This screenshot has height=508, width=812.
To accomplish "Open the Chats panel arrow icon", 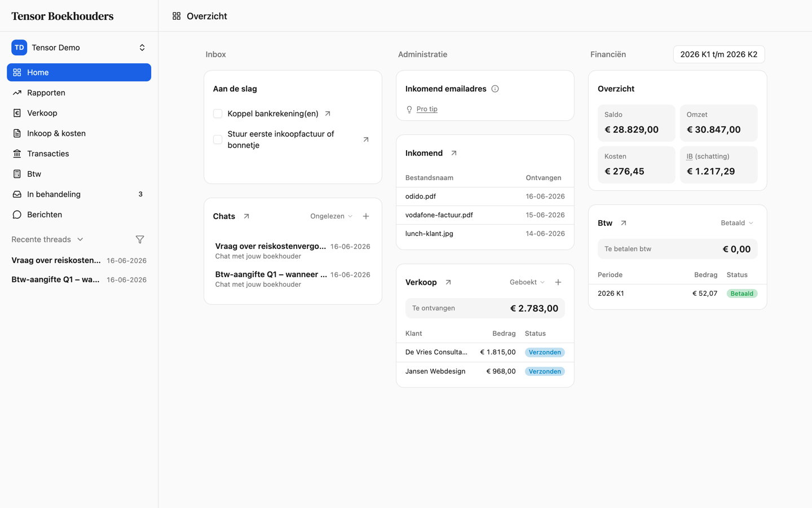I will click(x=246, y=216).
